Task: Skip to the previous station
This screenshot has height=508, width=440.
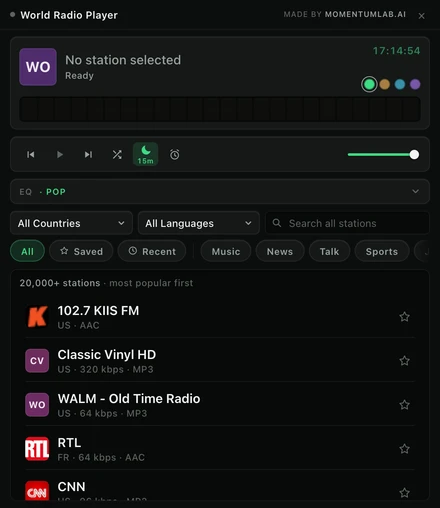Action: [31, 154]
